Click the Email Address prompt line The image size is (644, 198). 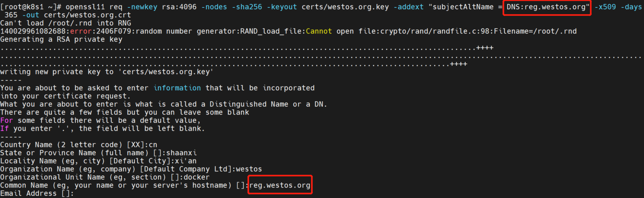point(37,193)
